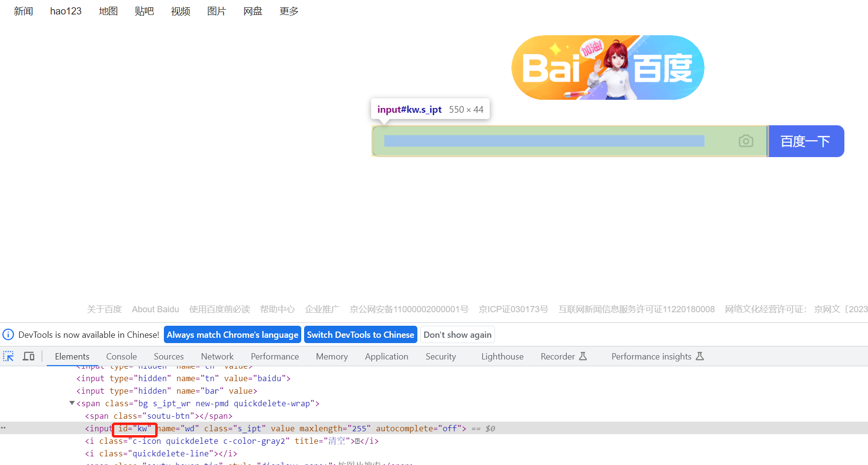The width and height of the screenshot is (868, 465).
Task: Collapse the span bg s_ipt_wr node
Action: tap(72, 403)
